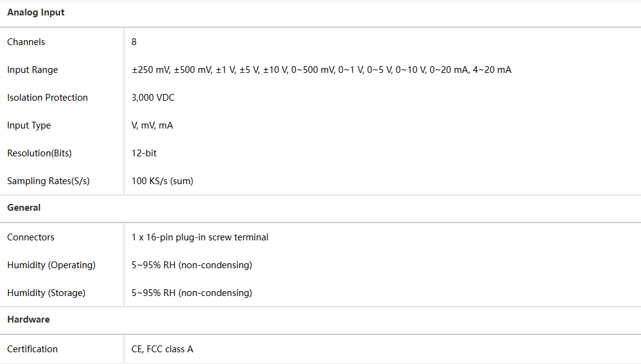The width and height of the screenshot is (641, 364).
Task: Click the Input Range values list
Action: [x=321, y=70]
